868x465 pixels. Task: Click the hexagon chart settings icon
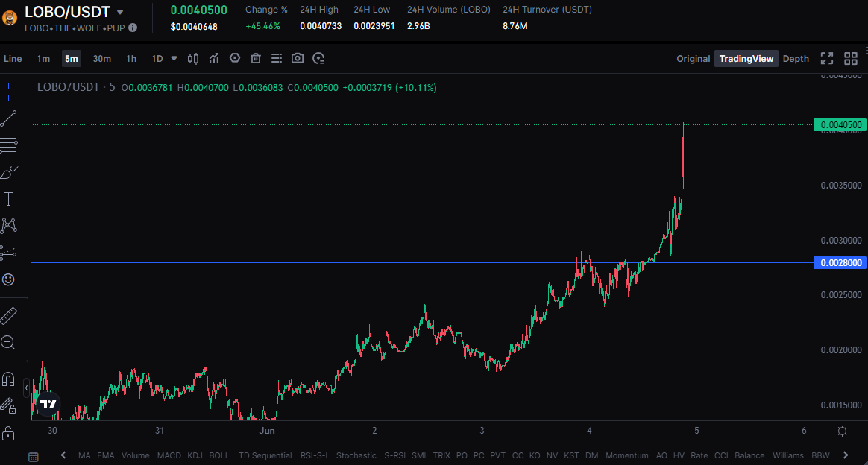click(x=235, y=58)
